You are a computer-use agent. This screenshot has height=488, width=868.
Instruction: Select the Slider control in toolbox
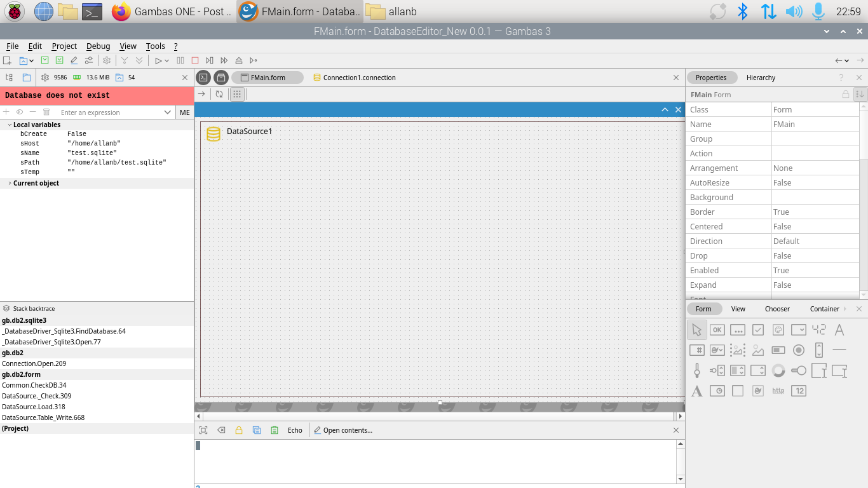697,370
